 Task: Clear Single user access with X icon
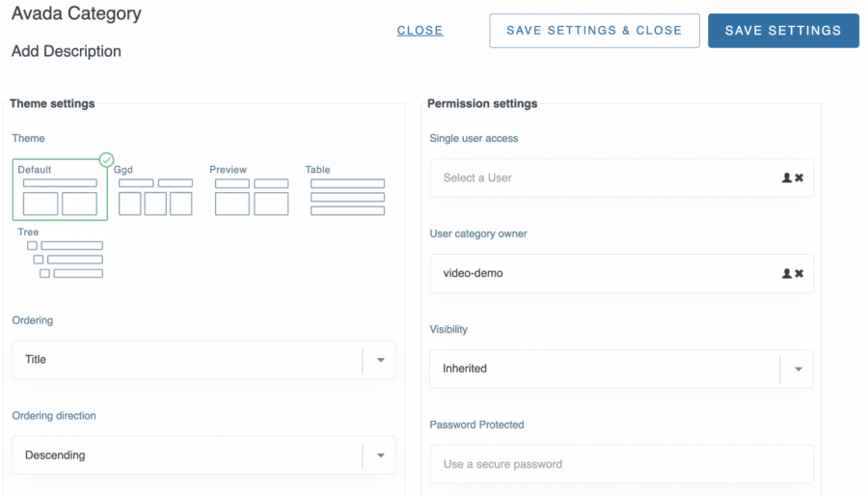coord(800,179)
